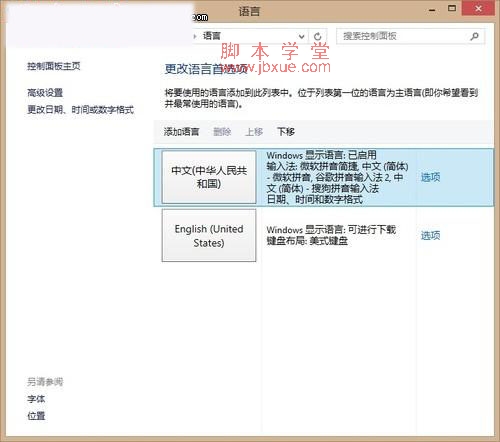
Task: Click the magnifier search icon
Action: pos(474,36)
